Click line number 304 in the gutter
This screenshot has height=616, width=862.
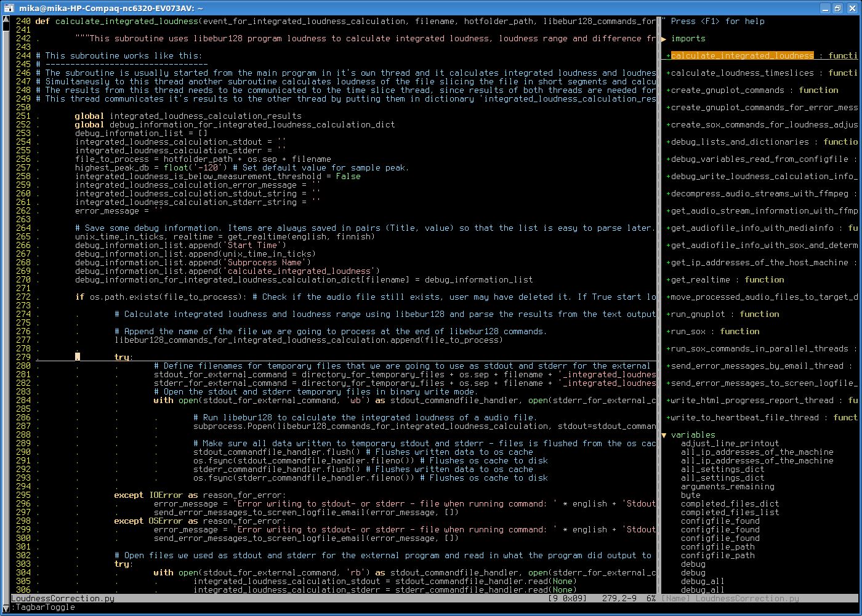pyautogui.click(x=23, y=573)
